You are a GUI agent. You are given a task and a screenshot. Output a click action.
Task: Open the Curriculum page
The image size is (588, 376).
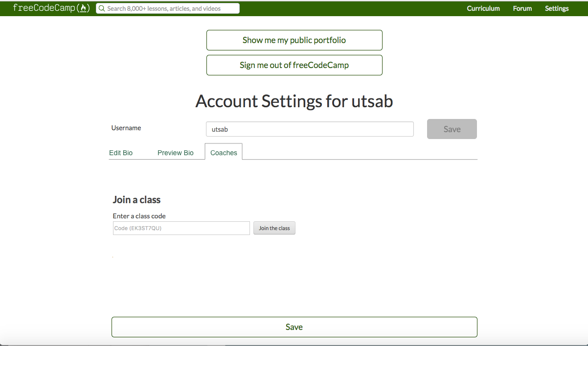483,8
